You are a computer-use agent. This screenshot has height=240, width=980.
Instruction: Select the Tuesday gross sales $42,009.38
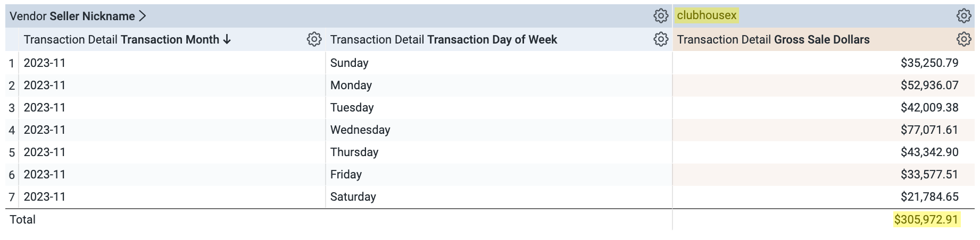(x=929, y=107)
